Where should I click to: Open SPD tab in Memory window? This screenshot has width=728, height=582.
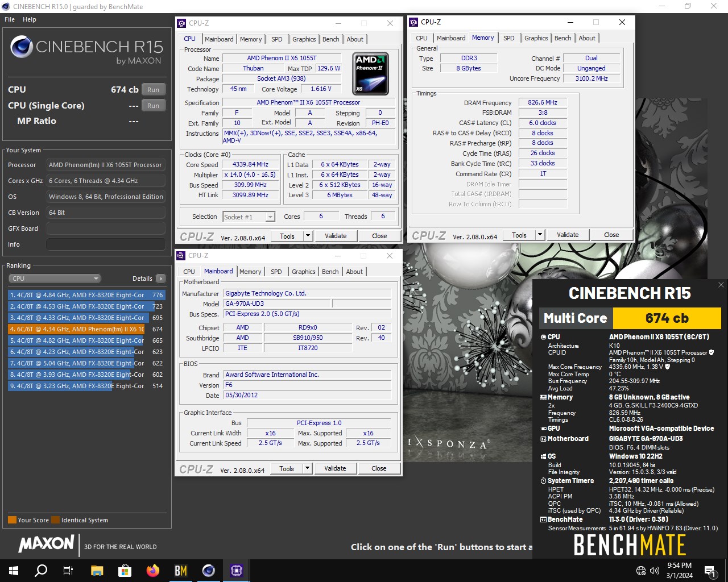509,38
